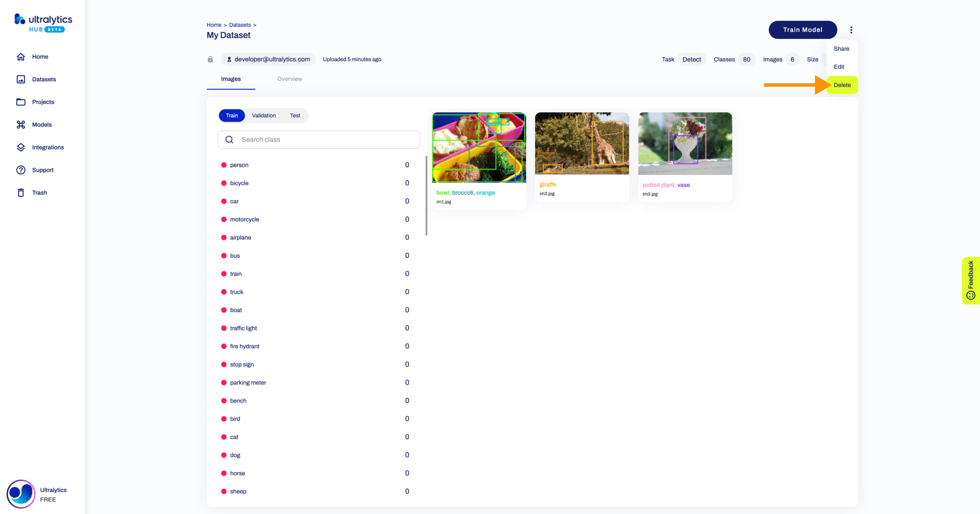Click the Home breadcrumb link
The width and height of the screenshot is (980, 514).
214,24
